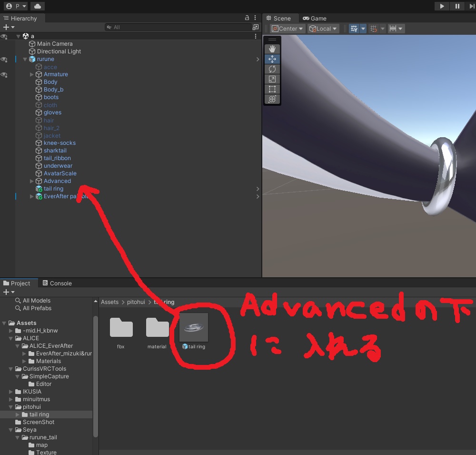Screen dimensions: 476x455
Task: Click pitohui in the breadcrumb path
Action: click(x=136, y=302)
